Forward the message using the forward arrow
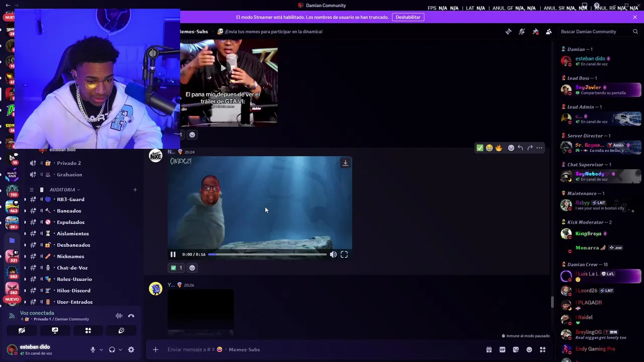 point(530,148)
